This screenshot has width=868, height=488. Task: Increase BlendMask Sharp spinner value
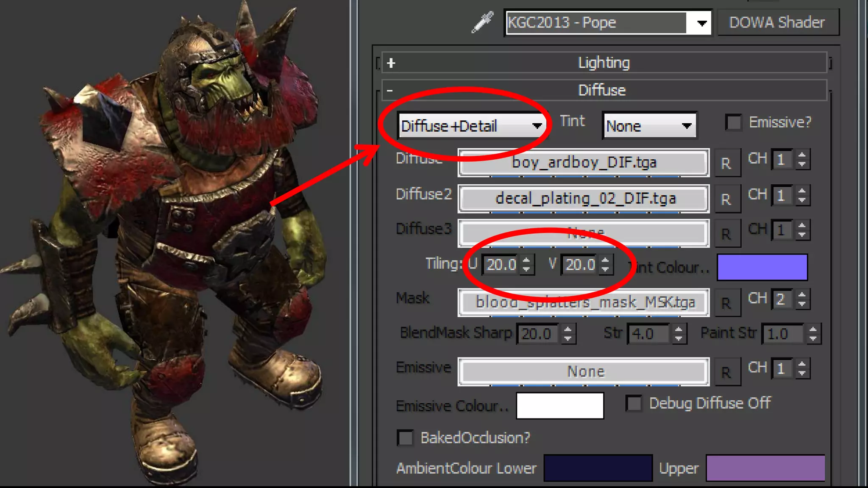568,329
